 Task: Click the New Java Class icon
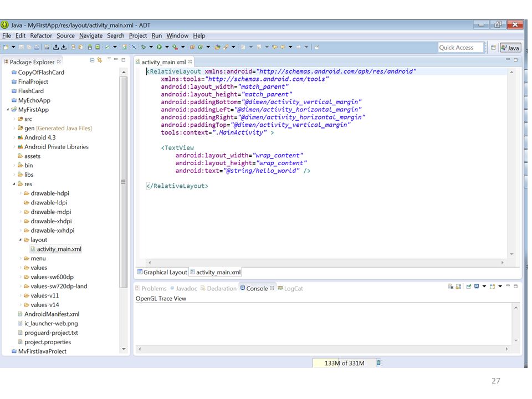tap(200, 47)
